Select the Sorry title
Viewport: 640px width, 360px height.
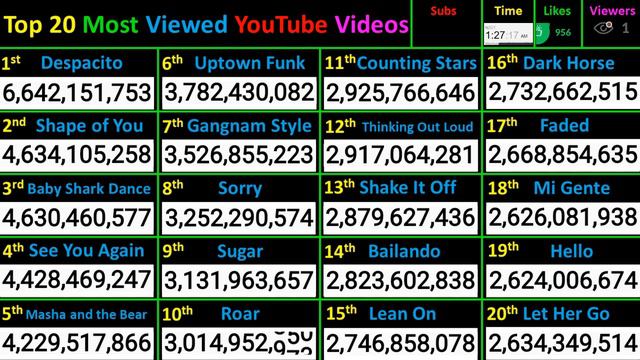[240, 189]
